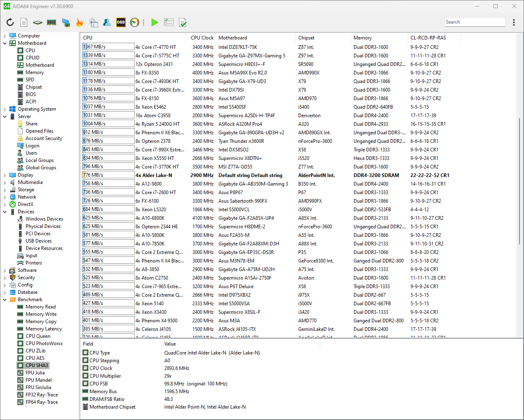Open the CPU chip toolbar icon
Image resolution: width=524 pixels, height=420 pixels.
[37, 22]
